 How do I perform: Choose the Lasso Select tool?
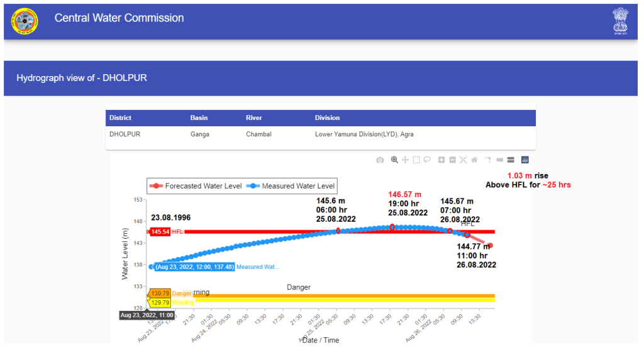pyautogui.click(x=426, y=160)
